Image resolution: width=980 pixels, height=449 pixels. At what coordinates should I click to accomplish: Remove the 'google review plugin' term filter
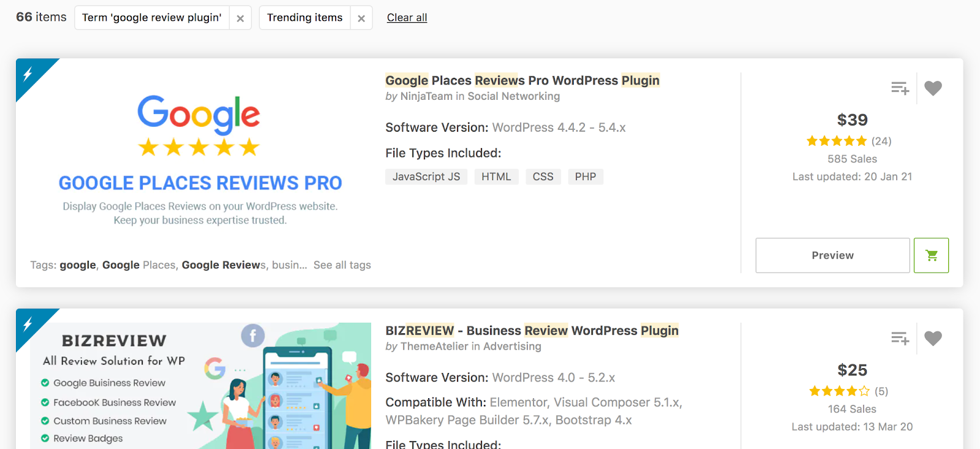coord(240,18)
